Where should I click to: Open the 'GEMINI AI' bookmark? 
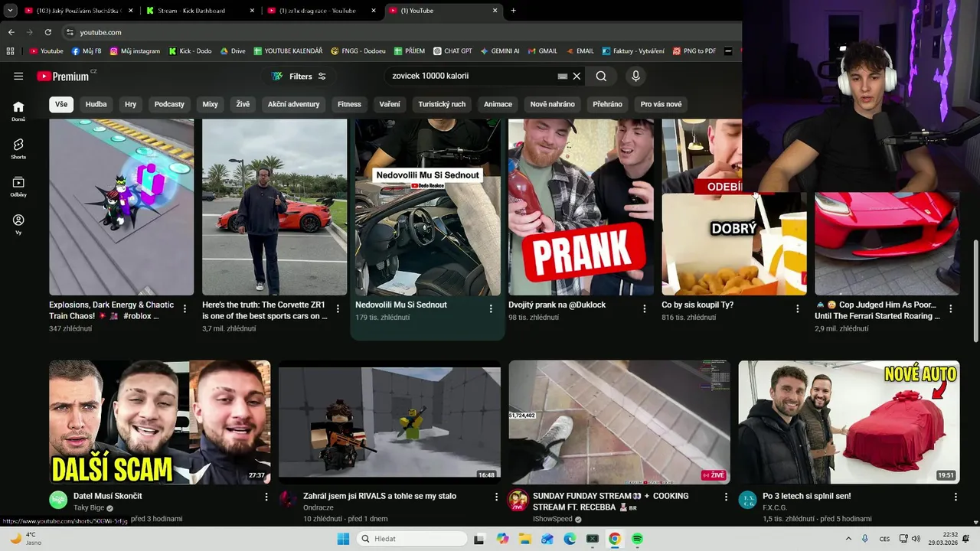click(500, 51)
